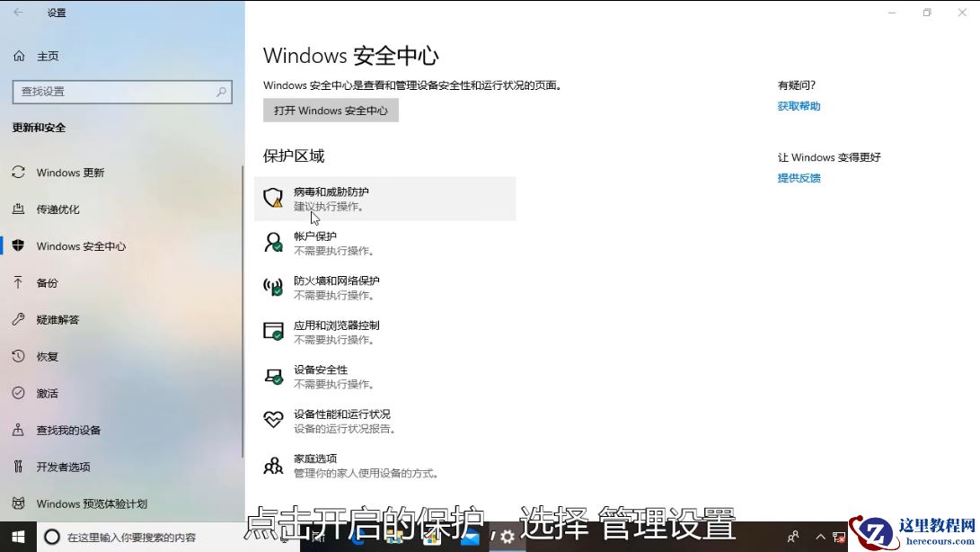Select the 帐户保护 icon
980x552 pixels.
point(273,242)
